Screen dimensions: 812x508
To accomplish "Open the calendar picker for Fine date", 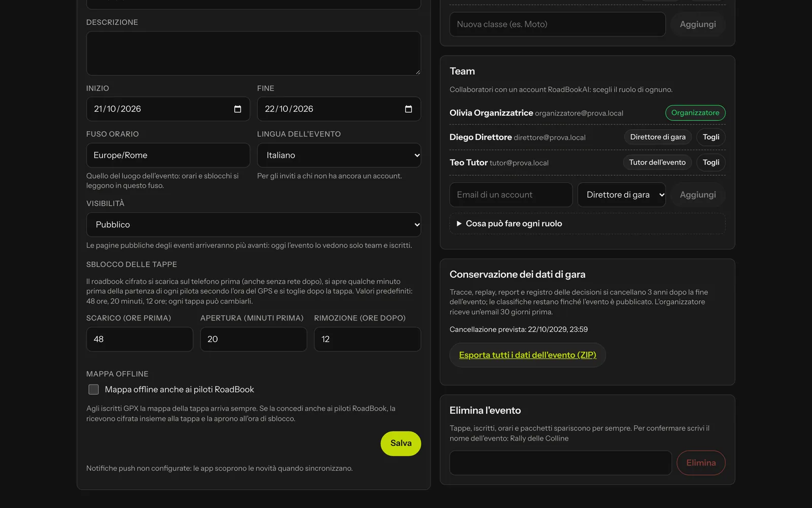I will tap(409, 109).
